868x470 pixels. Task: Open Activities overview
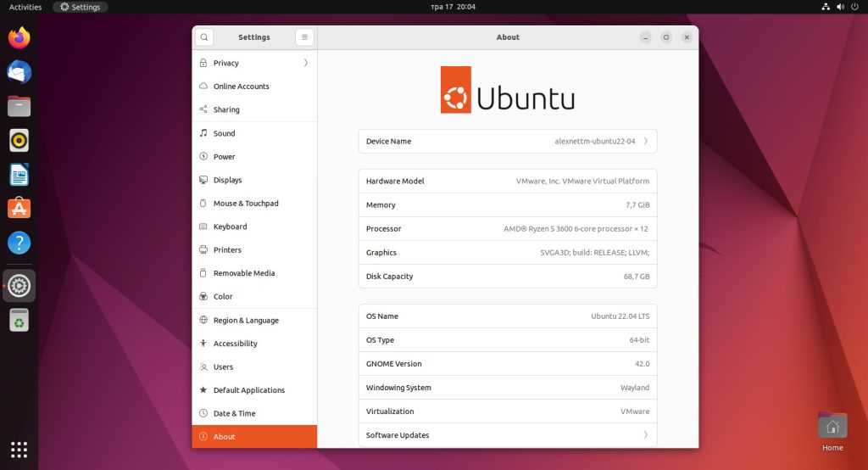[25, 7]
